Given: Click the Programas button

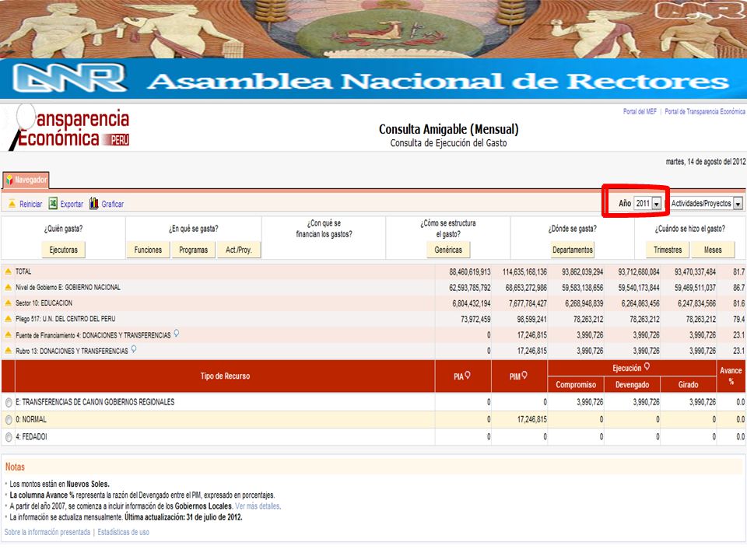Looking at the screenshot, I should (x=194, y=250).
